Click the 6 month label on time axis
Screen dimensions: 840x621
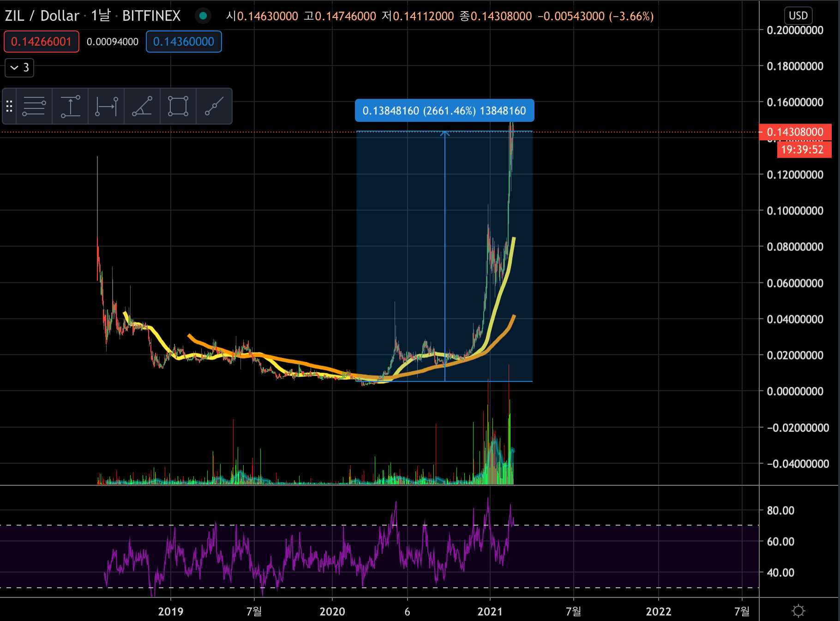pyautogui.click(x=407, y=611)
